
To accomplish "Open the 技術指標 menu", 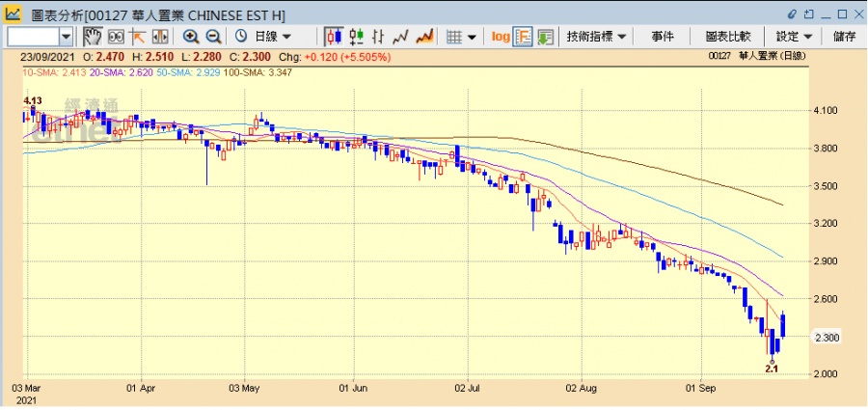I will 597,37.
